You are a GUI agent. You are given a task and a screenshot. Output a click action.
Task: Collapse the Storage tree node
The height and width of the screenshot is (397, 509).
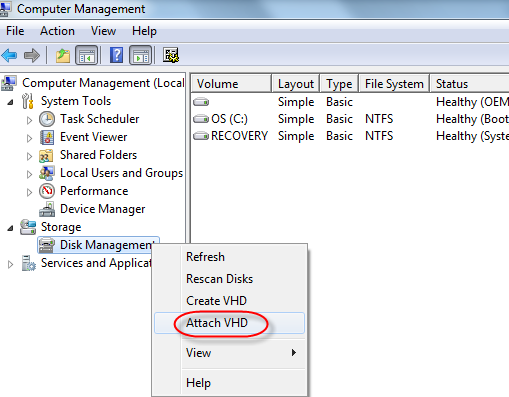click(11, 228)
